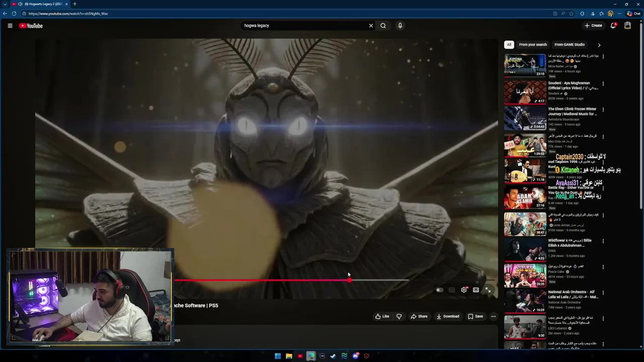Image resolution: width=644 pixels, height=362 pixels.
Task: Click the video progress bar scrubber
Action: [349, 280]
